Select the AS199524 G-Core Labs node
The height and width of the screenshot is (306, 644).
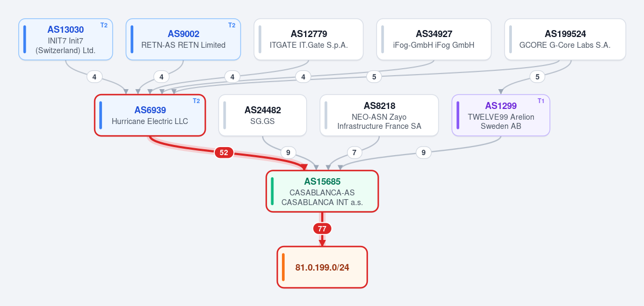[565, 39]
